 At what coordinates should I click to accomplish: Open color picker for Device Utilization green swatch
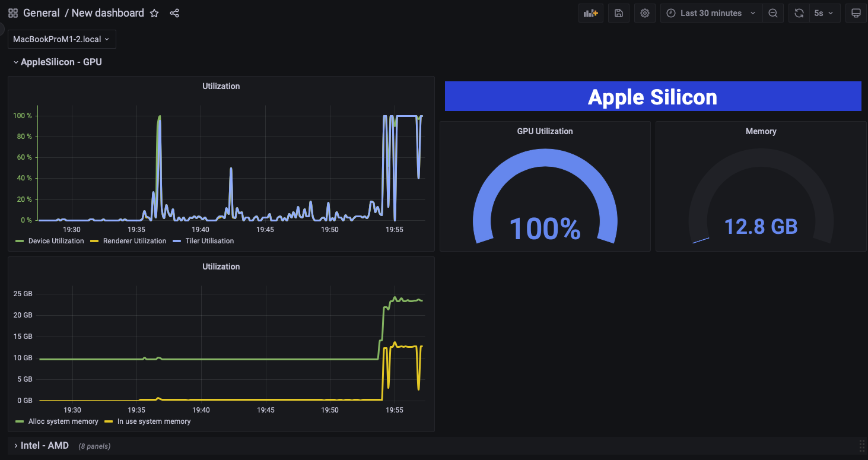(20, 241)
